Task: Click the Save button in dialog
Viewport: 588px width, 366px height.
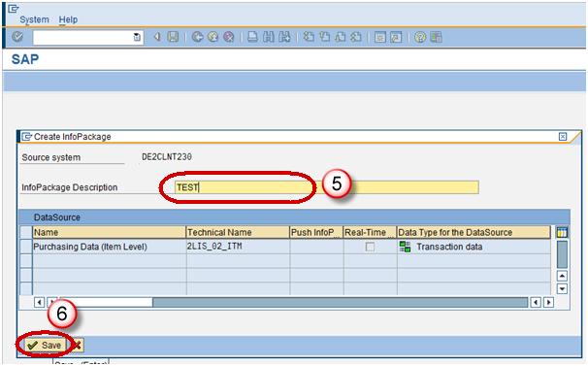Action: [45, 345]
